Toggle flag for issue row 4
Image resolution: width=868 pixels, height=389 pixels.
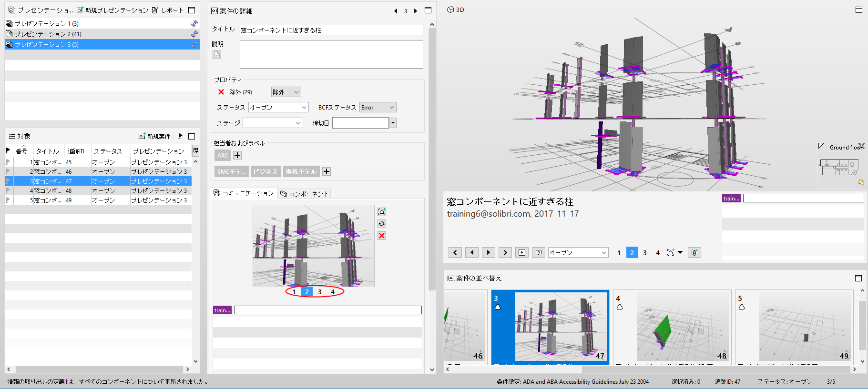(x=8, y=190)
